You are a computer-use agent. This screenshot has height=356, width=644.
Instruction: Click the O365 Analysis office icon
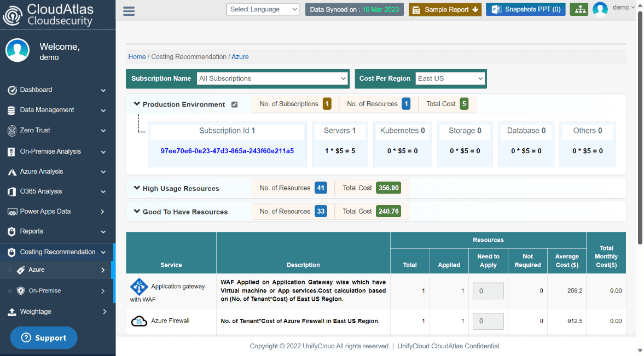(11, 191)
